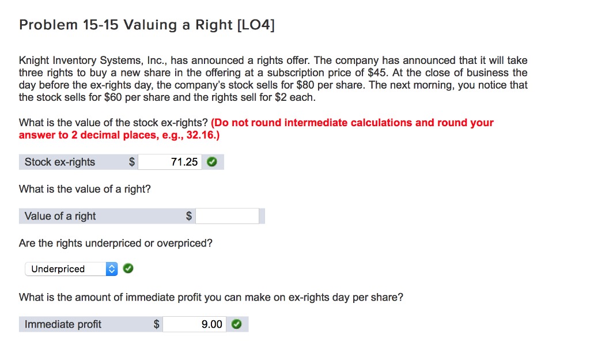Click the dollar sign beside Value of a right
Screen dimensions: 590x364
click(188, 216)
